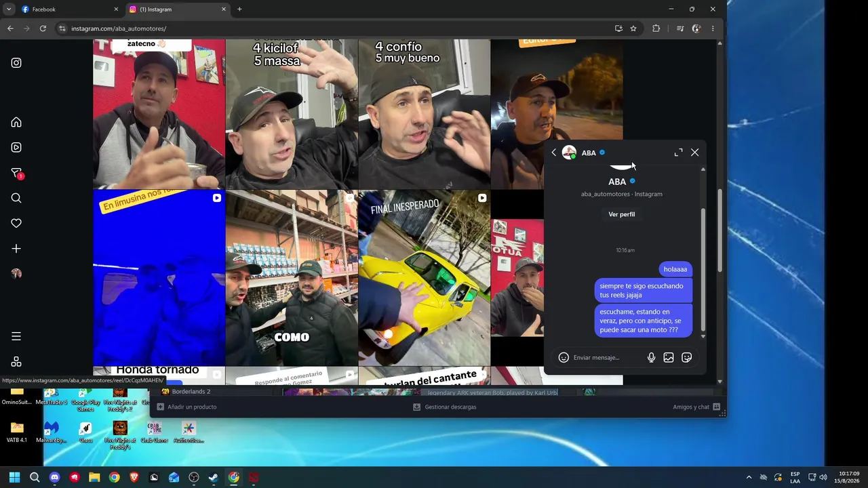Open Steam from the taskbar

(214, 477)
